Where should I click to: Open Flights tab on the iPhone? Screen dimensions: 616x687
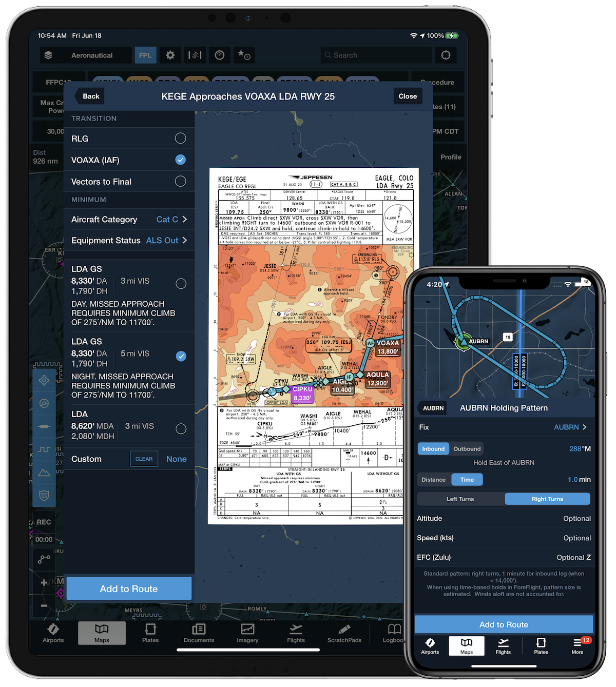point(503,646)
